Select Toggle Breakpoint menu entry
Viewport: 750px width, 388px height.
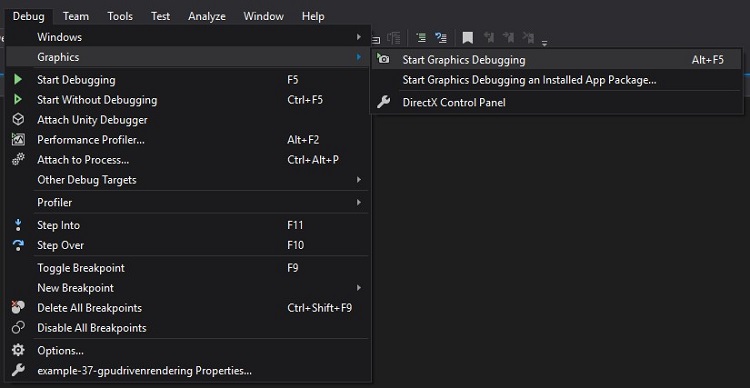(187, 268)
